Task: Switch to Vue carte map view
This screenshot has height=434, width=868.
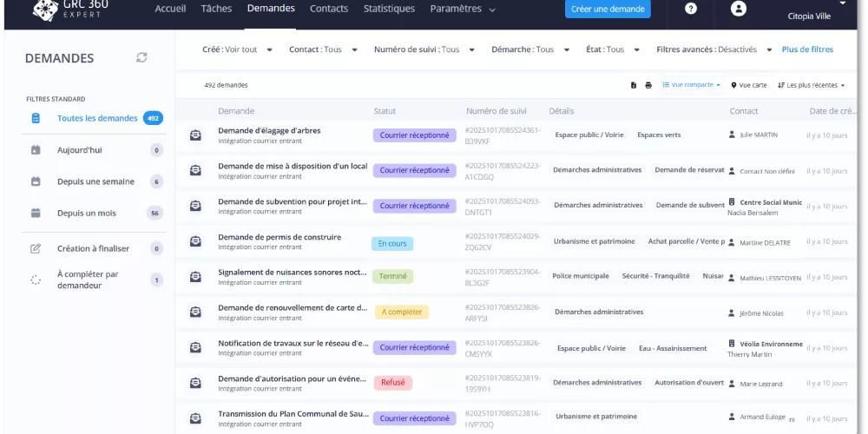Action: pos(749,85)
